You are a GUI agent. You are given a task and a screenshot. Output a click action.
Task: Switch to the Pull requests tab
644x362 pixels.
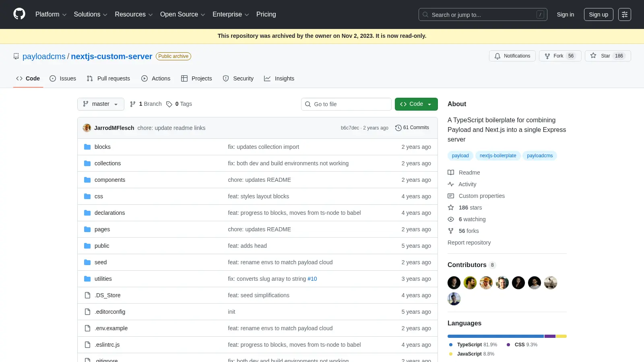coord(108,78)
